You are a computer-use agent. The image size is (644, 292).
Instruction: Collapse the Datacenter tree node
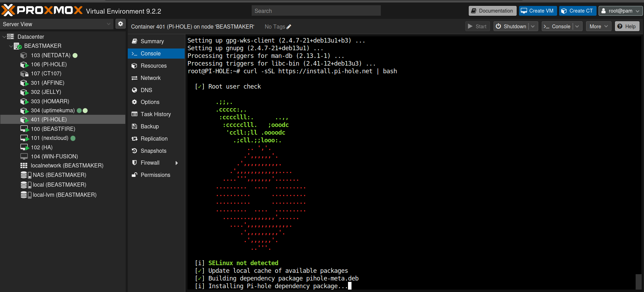[x=4, y=37]
